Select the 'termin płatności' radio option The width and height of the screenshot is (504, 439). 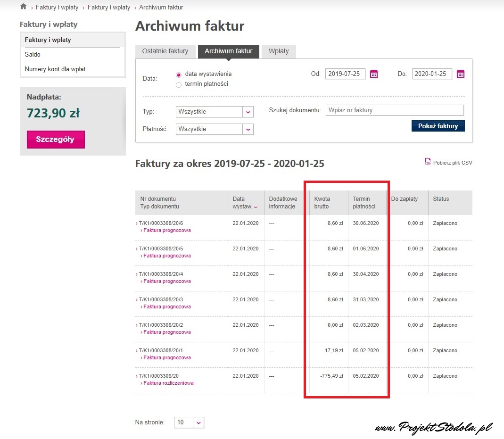pyautogui.click(x=178, y=85)
